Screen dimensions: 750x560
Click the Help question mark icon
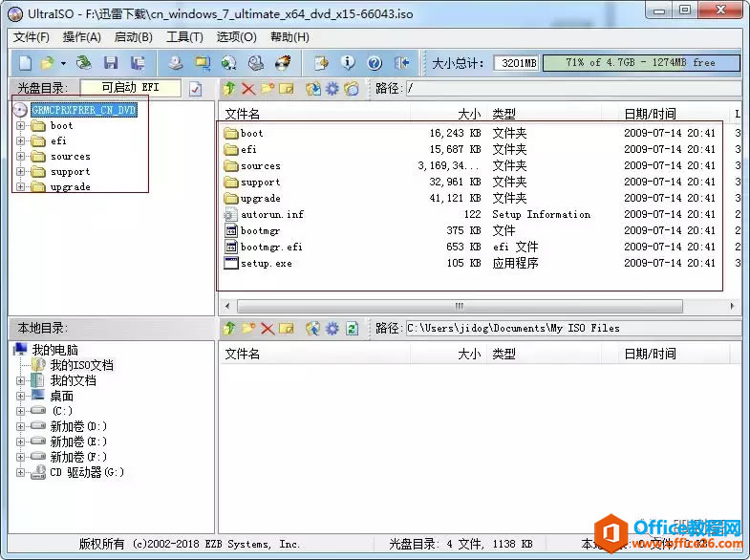[375, 63]
